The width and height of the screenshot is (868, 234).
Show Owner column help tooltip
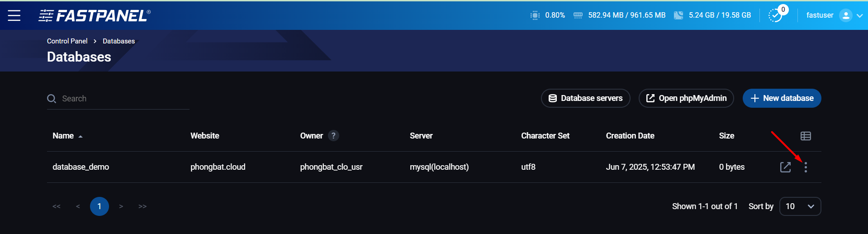(x=333, y=136)
